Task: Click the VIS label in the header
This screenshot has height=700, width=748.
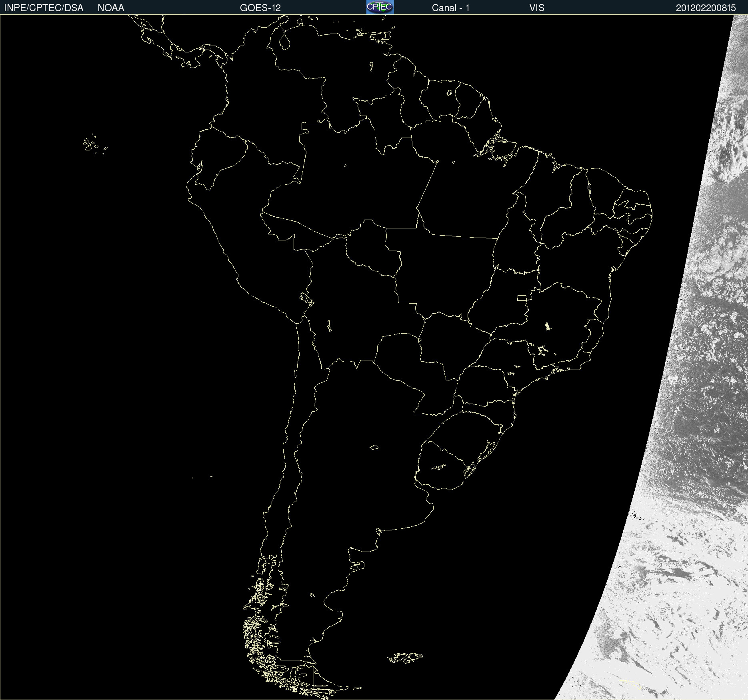Action: [x=537, y=8]
